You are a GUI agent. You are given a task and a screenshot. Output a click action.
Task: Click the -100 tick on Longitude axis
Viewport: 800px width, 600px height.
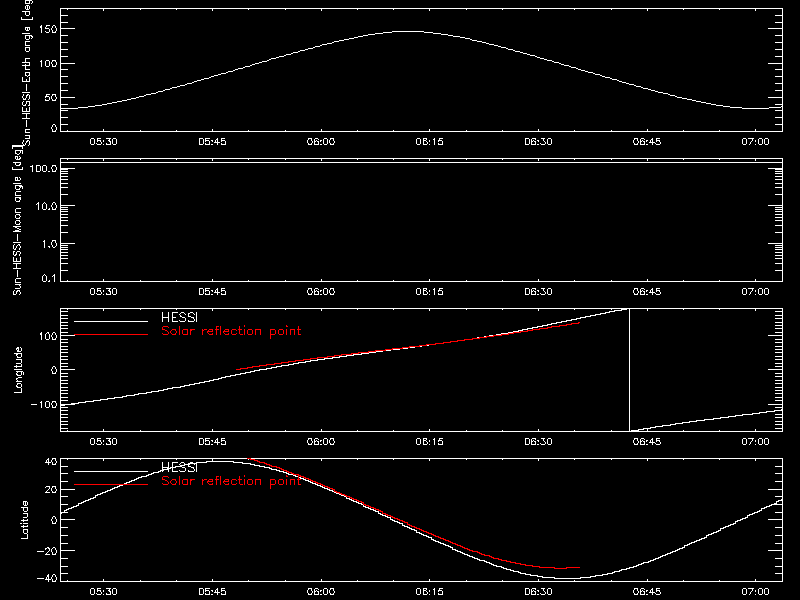point(44,404)
